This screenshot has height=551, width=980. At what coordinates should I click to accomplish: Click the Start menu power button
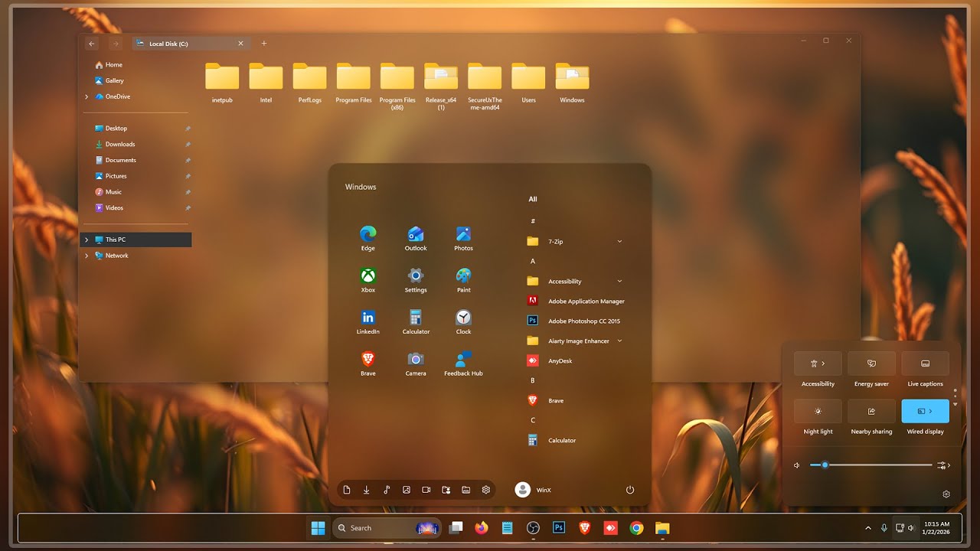click(x=630, y=490)
